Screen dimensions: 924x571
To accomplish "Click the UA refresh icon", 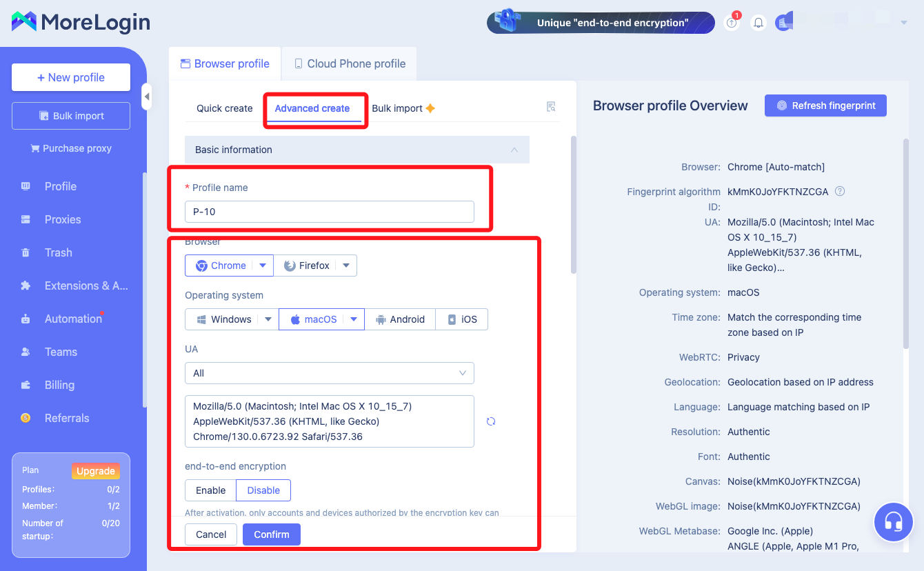I will [491, 421].
